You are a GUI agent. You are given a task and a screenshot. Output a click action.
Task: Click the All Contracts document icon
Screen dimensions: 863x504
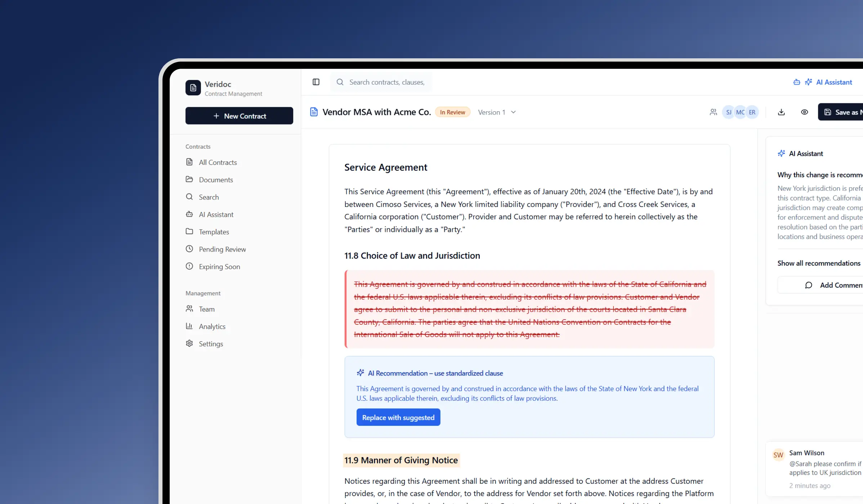pos(189,162)
